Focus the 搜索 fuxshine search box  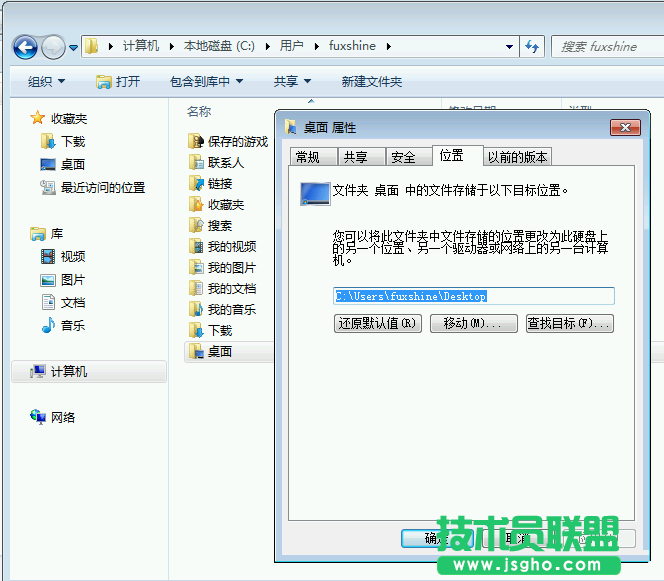(x=607, y=47)
